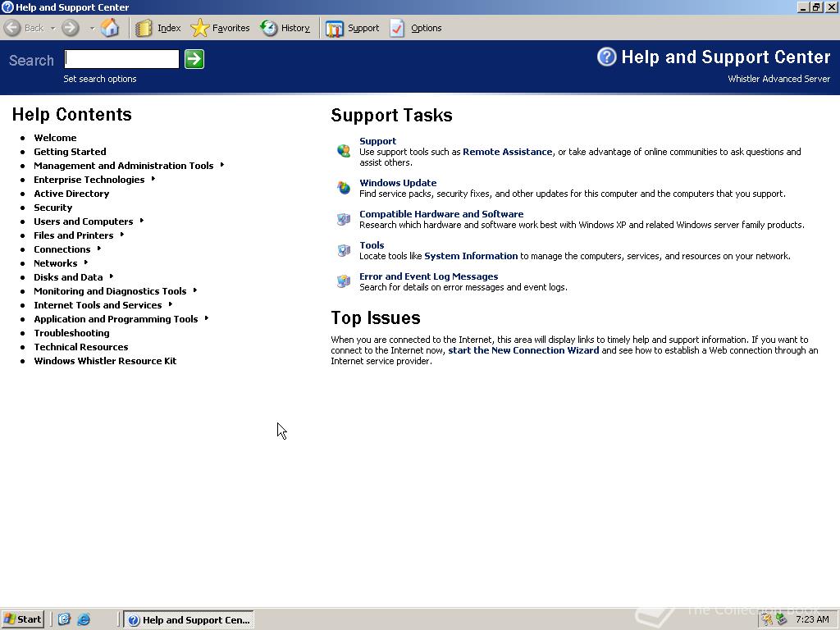This screenshot has height=630, width=840.
Task: Open Compatible Hardware and Software link
Action: 441,214
